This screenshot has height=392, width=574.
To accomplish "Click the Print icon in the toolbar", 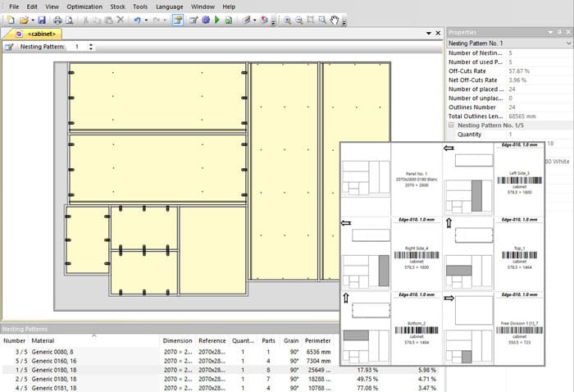I will click(x=58, y=19).
